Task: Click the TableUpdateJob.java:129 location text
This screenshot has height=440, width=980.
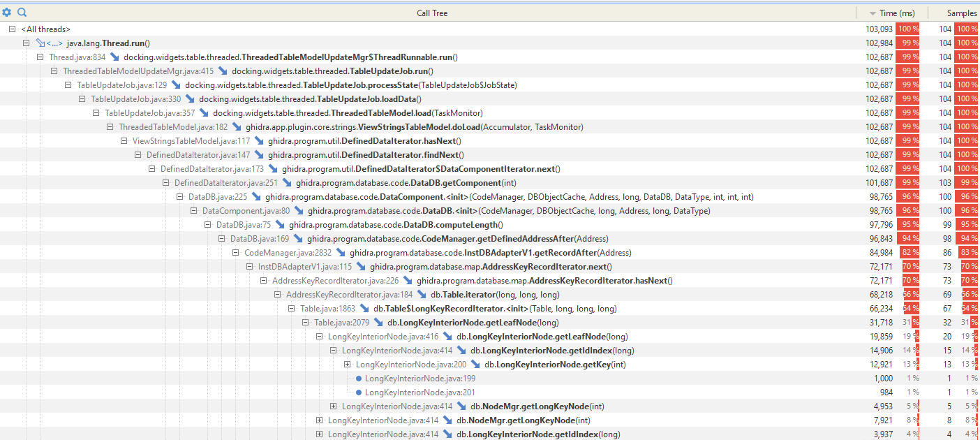Action: (122, 85)
